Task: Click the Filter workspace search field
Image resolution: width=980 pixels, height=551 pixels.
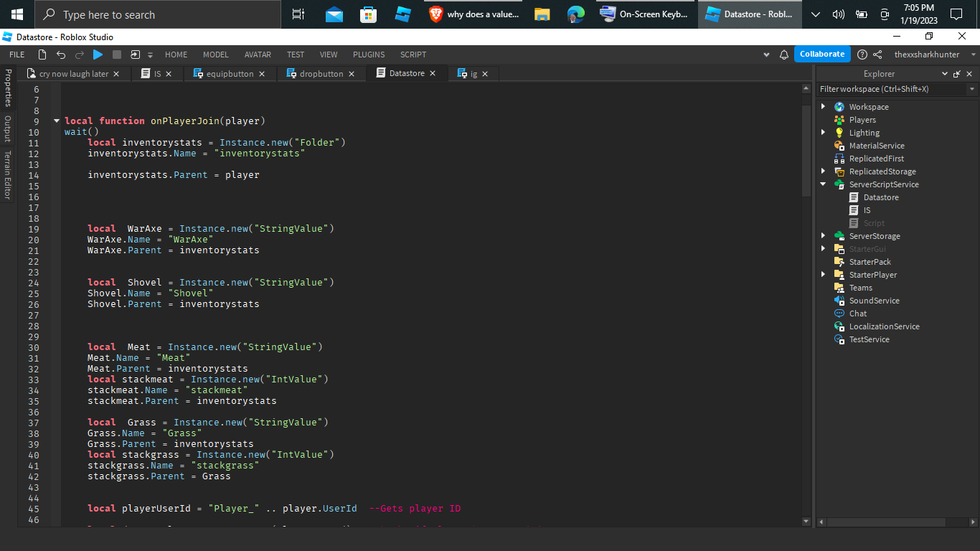Action: pyautogui.click(x=890, y=88)
